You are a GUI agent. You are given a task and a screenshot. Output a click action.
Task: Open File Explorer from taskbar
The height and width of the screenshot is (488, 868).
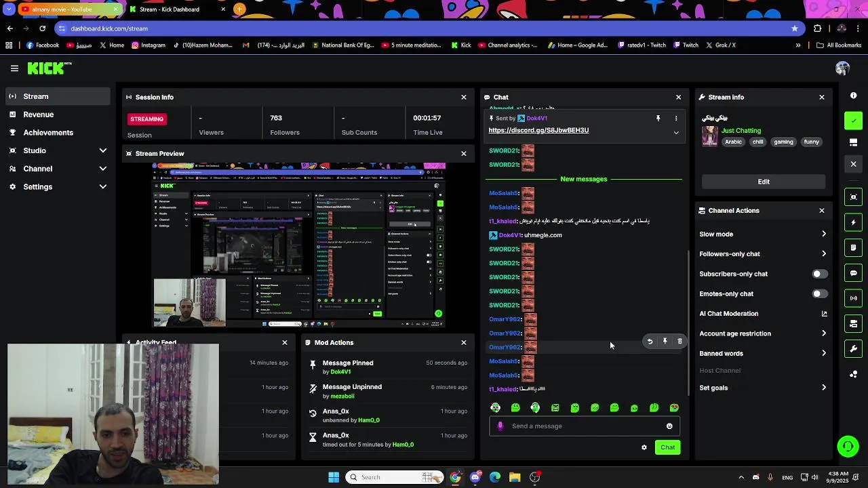tap(515, 477)
